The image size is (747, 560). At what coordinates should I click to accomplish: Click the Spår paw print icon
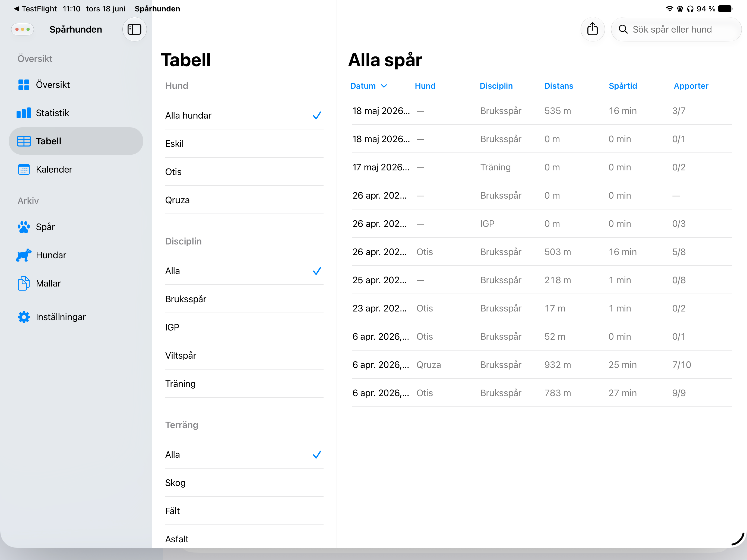[x=24, y=227]
